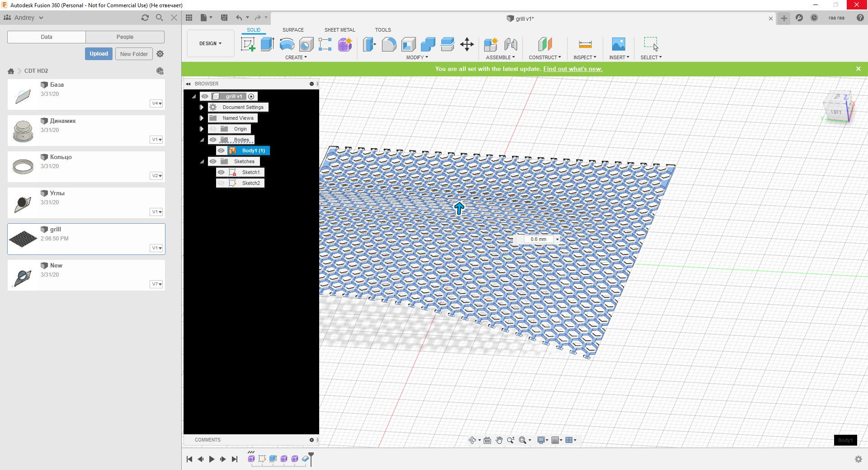The height and width of the screenshot is (470, 868).
Task: Open the CONSTRUCT menu dropdown
Action: coord(545,57)
